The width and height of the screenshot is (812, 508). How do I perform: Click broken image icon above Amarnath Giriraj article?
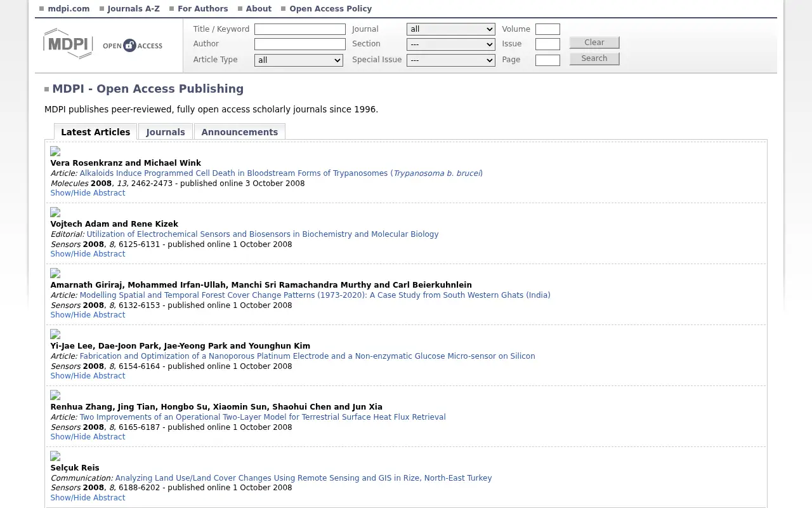coord(55,274)
